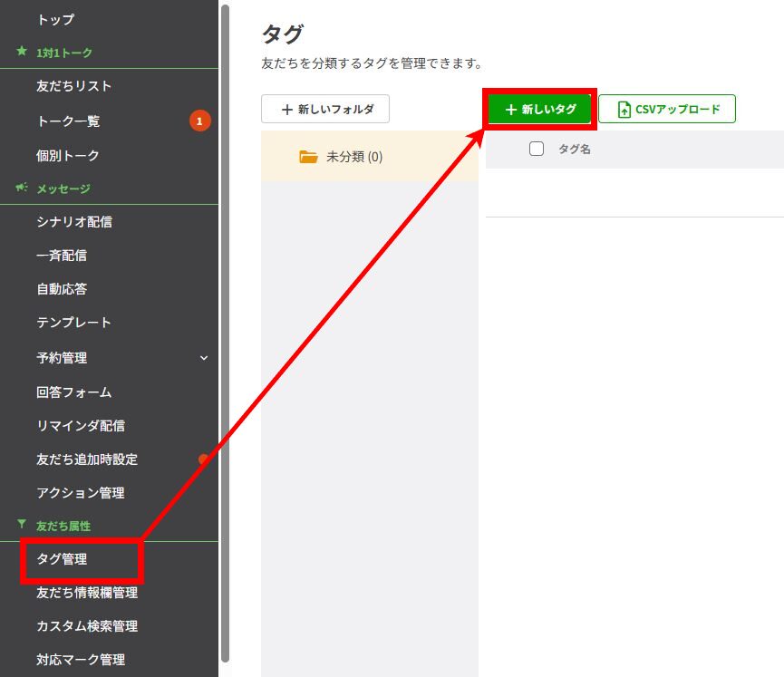784x677 pixels.
Task: Open 友だち情報欄管理 in the sidebar
Action: pos(87,593)
